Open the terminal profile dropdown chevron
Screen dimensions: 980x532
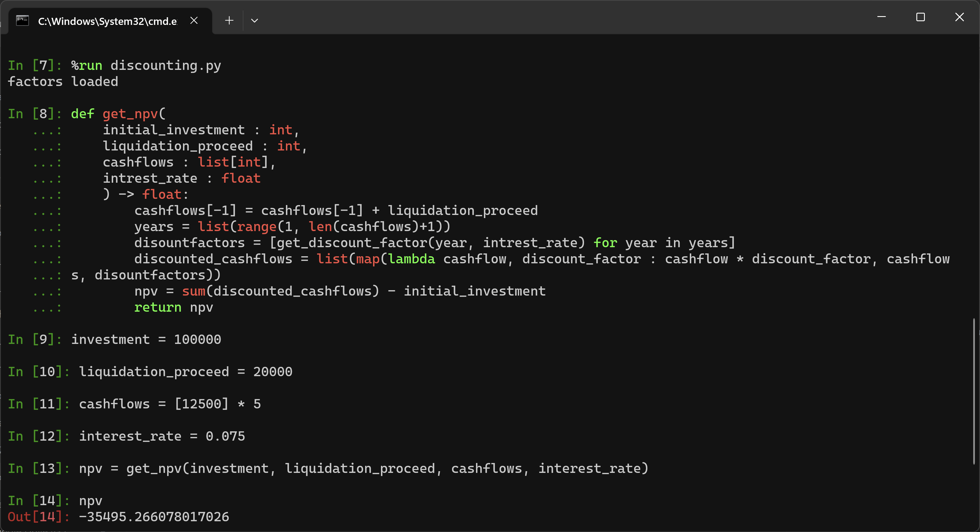255,21
